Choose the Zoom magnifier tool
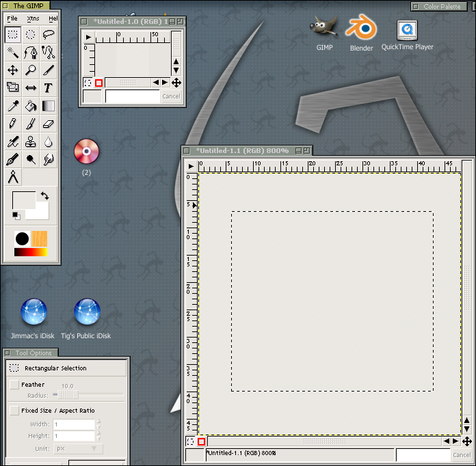This screenshot has width=476, height=466. coord(31,70)
